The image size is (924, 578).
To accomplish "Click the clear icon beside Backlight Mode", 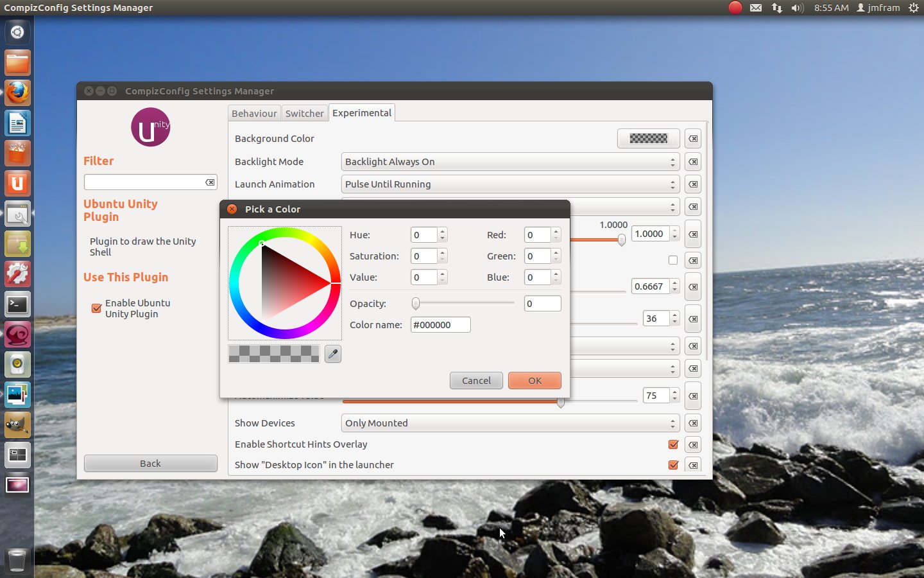I will pyautogui.click(x=693, y=162).
